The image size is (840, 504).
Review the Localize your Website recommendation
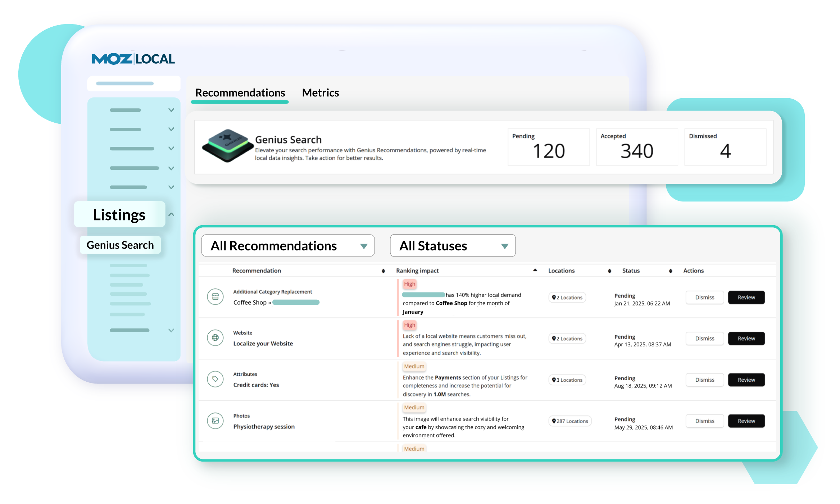746,338
